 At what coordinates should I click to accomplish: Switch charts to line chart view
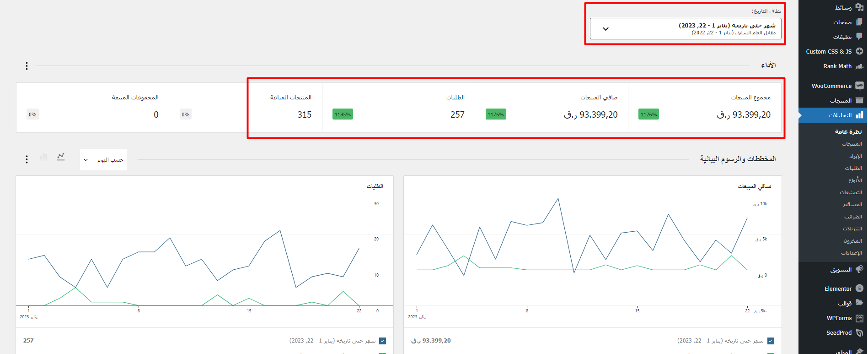tap(61, 157)
